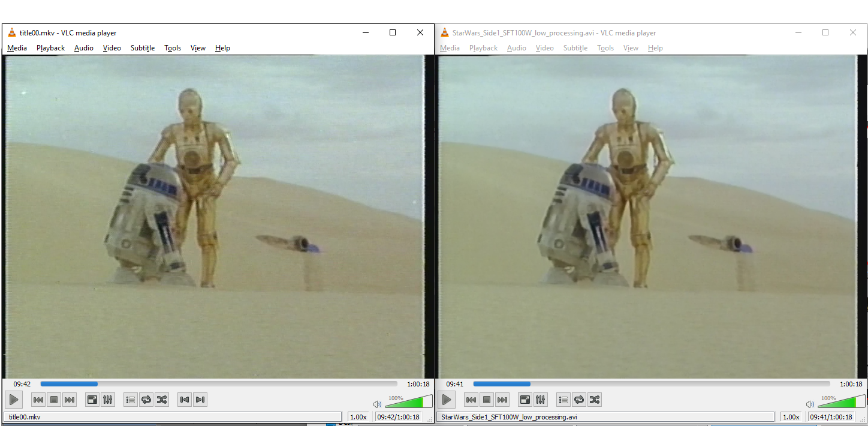Open Tools menu in StarWars_Side1 window
868x426 pixels.
(605, 48)
